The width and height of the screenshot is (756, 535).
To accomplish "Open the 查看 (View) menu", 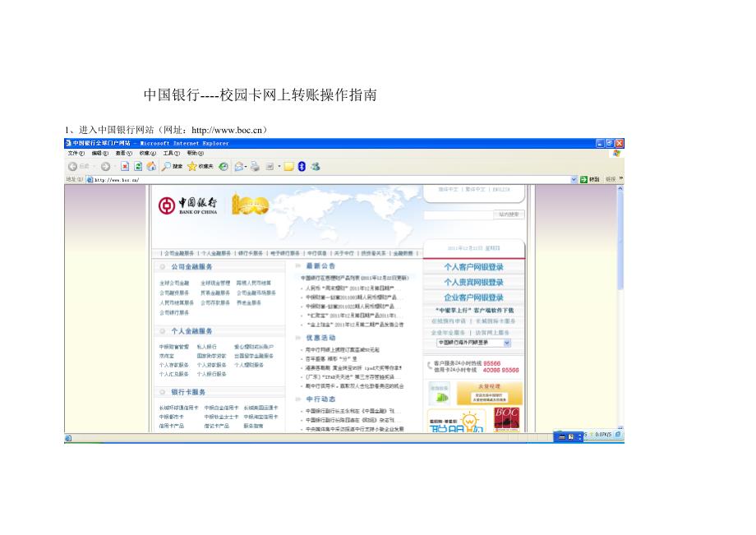I will pyautogui.click(x=122, y=152).
